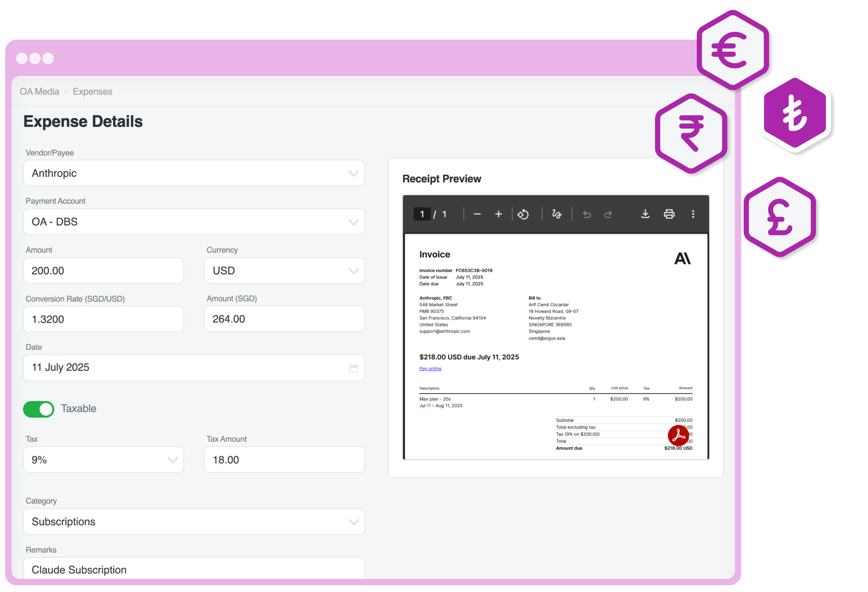This screenshot has height=592, width=868.
Task: Zoom in the receipt PDF preview
Action: (x=498, y=214)
